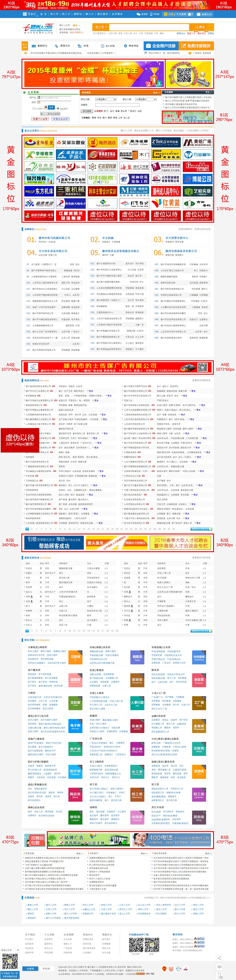
Task: Open the 机械类 category tile
Action: click(x=137, y=726)
